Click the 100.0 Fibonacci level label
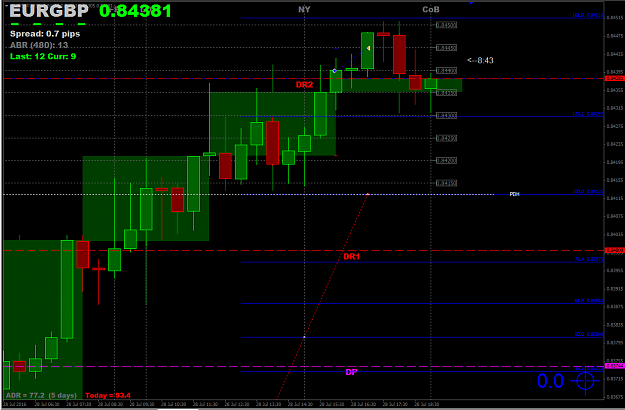625x410 pixels. click(588, 192)
